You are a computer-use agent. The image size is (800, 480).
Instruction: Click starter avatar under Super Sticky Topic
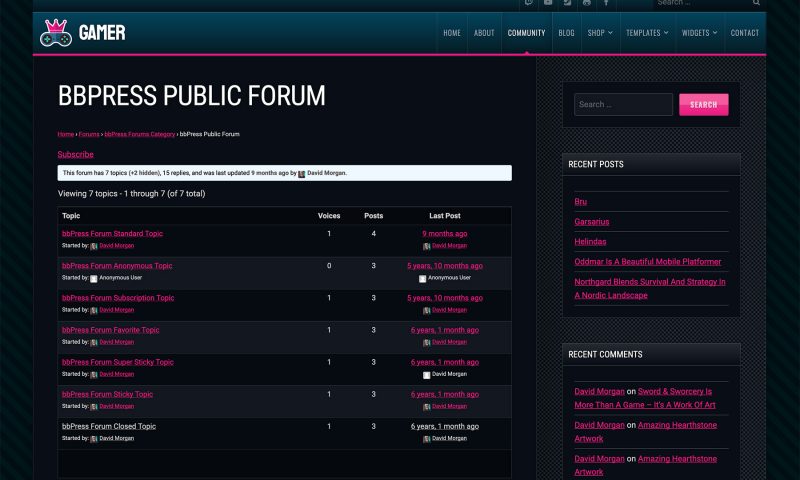[x=94, y=375]
